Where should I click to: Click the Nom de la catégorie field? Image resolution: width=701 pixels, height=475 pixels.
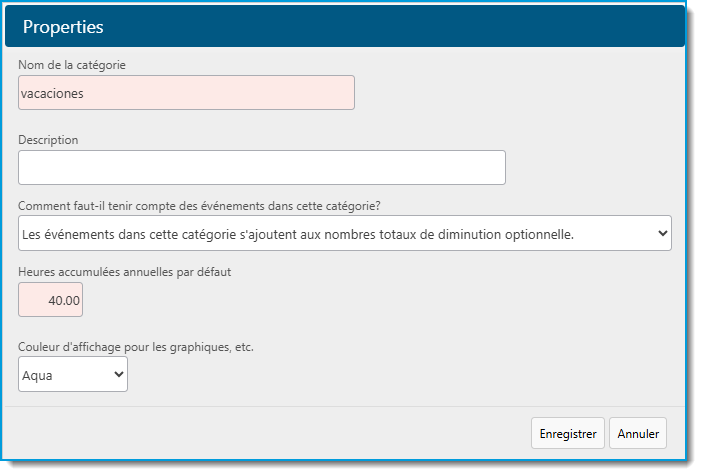186,93
